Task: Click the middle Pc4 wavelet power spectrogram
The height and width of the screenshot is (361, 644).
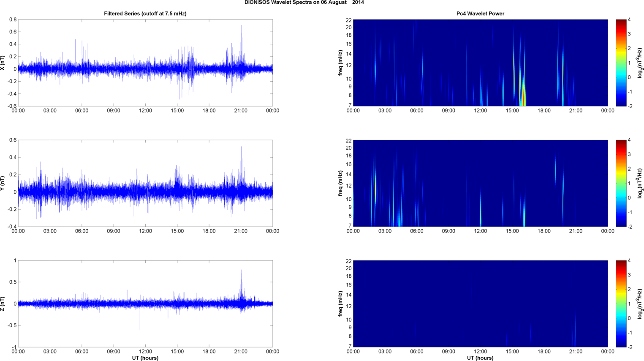Action: point(480,183)
